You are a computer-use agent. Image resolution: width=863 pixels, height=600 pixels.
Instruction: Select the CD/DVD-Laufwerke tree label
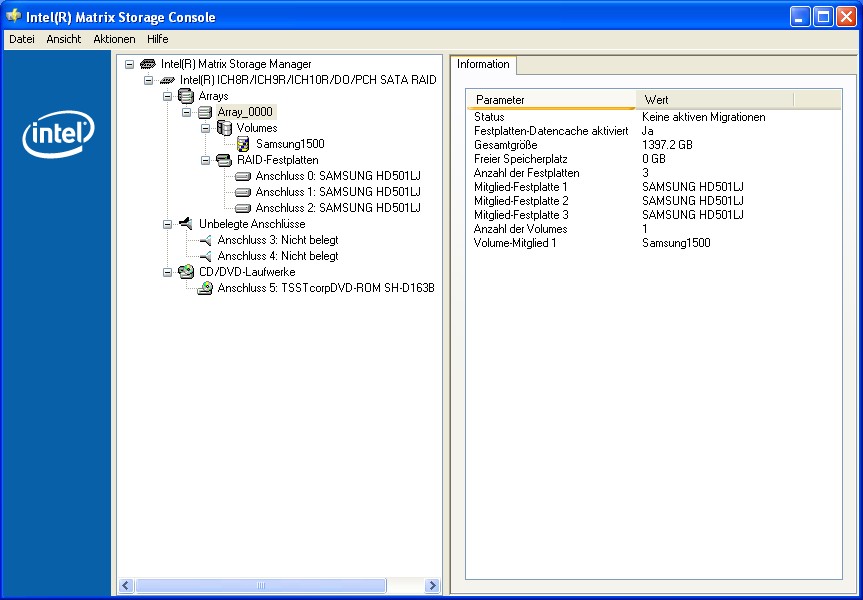click(x=247, y=272)
